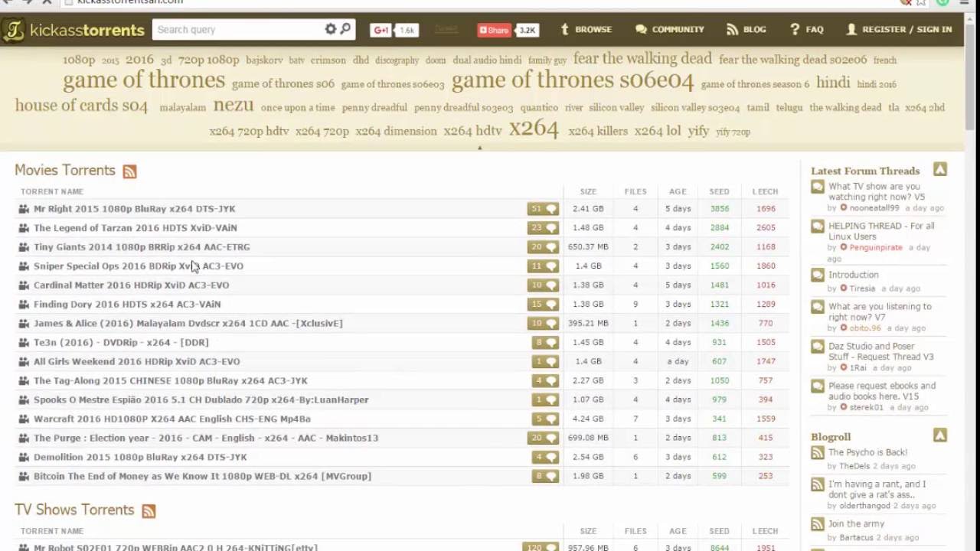Collapse the Blogroll panel

[940, 435]
